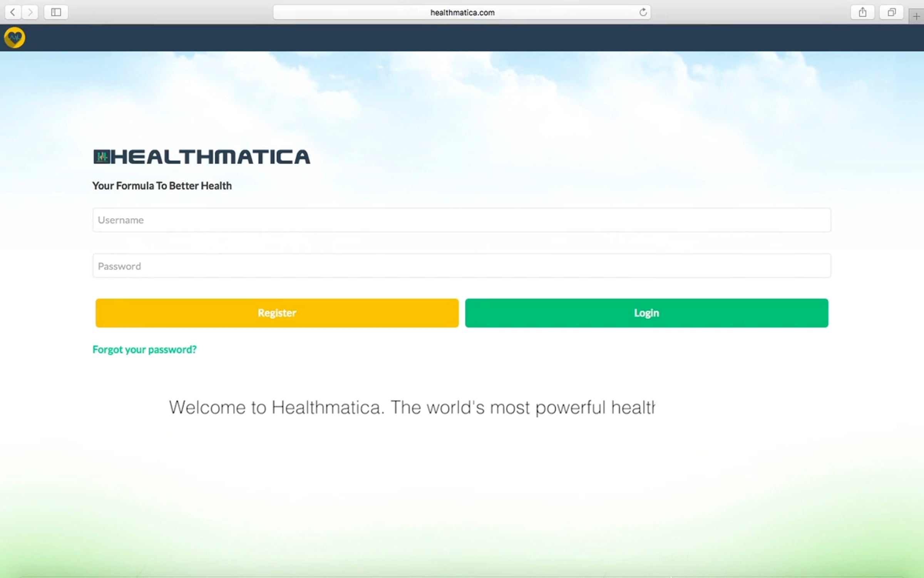This screenshot has width=924, height=578.
Task: Click the Welcome to Healthmatica scrolling text
Action: pos(411,407)
